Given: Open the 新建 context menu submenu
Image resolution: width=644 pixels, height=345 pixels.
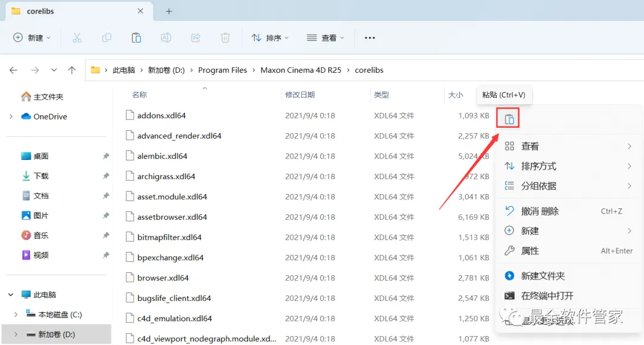Looking at the screenshot, I should (568, 231).
